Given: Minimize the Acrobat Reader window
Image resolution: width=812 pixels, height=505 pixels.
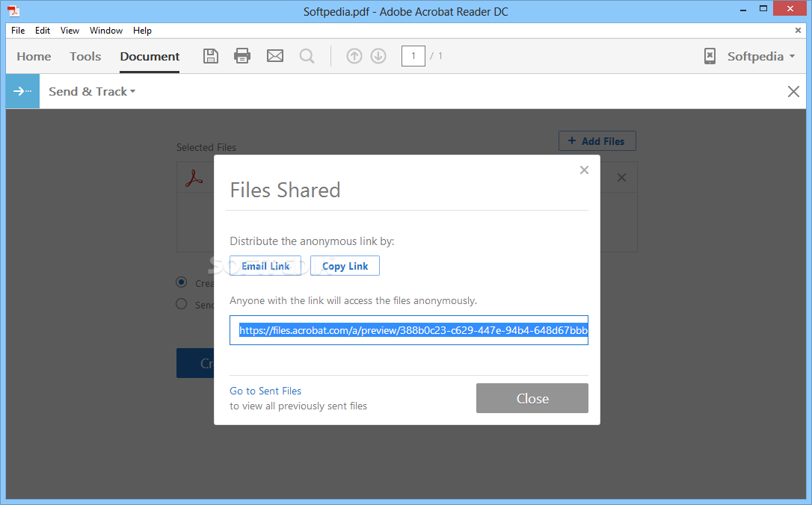Looking at the screenshot, I should click(x=743, y=9).
